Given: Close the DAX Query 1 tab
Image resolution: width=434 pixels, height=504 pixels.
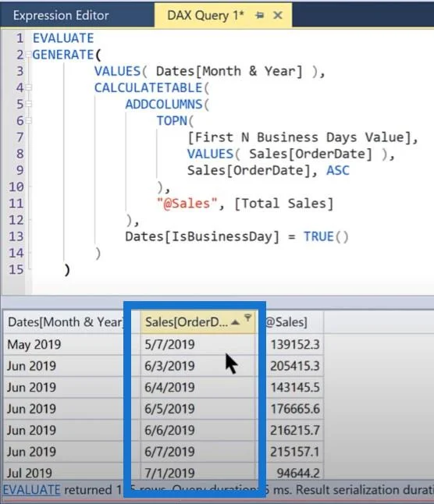Looking at the screenshot, I should 277,15.
